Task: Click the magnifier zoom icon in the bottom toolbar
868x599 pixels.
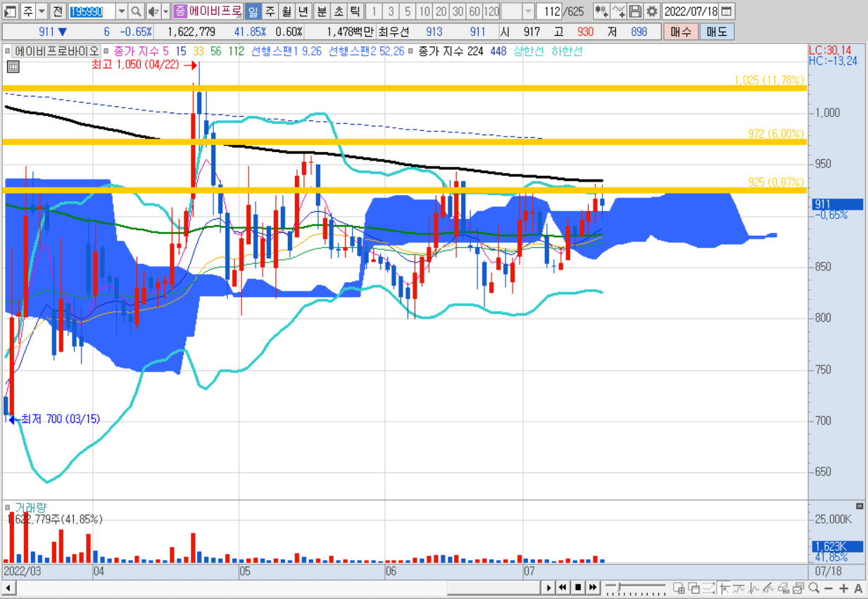Action: pyautogui.click(x=814, y=588)
